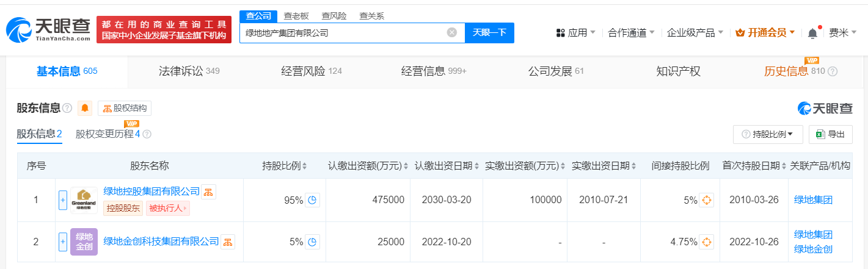Viewport: 868px width, 269px height.
Task: Click the 历史信息 help question icon
Action: 833,72
